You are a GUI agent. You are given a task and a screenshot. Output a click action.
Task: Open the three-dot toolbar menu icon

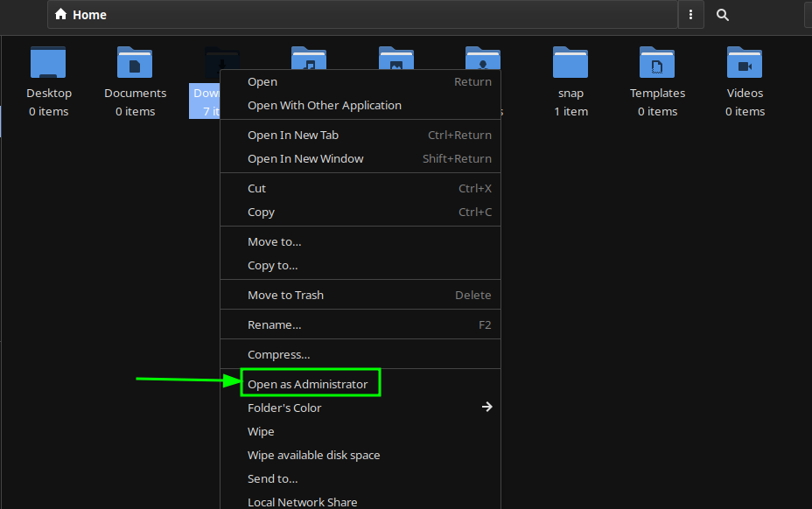pyautogui.click(x=690, y=14)
